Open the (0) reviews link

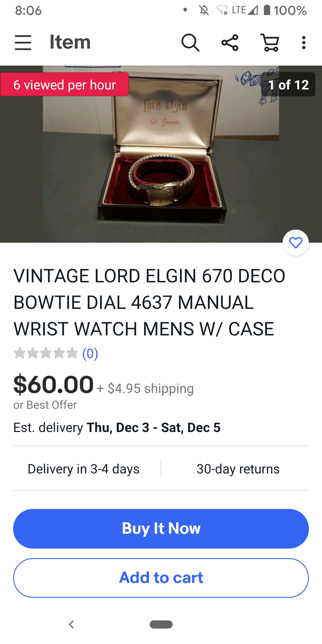pos(90,354)
